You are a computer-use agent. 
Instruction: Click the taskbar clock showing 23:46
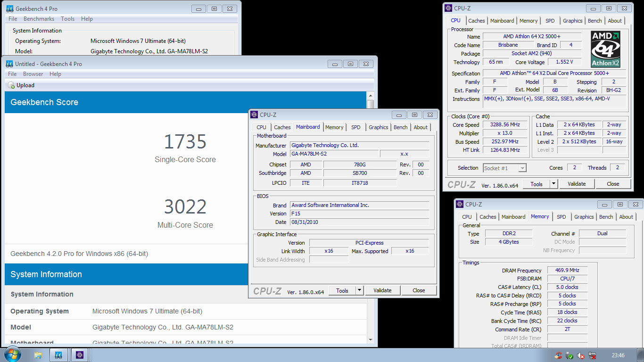pos(618,355)
